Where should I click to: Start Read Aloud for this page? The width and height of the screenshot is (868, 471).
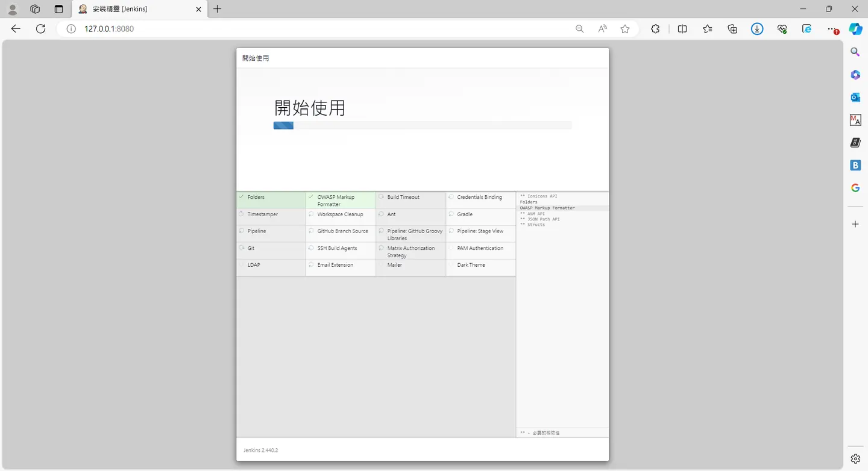pos(602,28)
